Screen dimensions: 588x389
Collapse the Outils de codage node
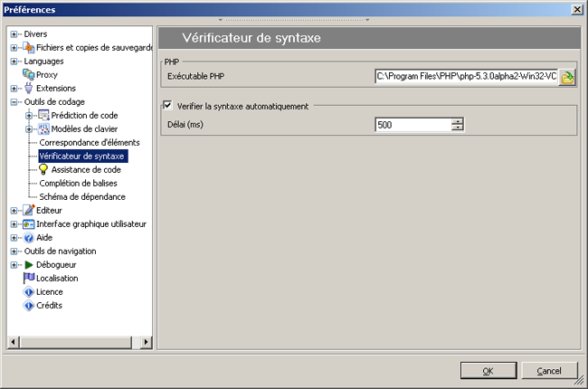click(14, 101)
